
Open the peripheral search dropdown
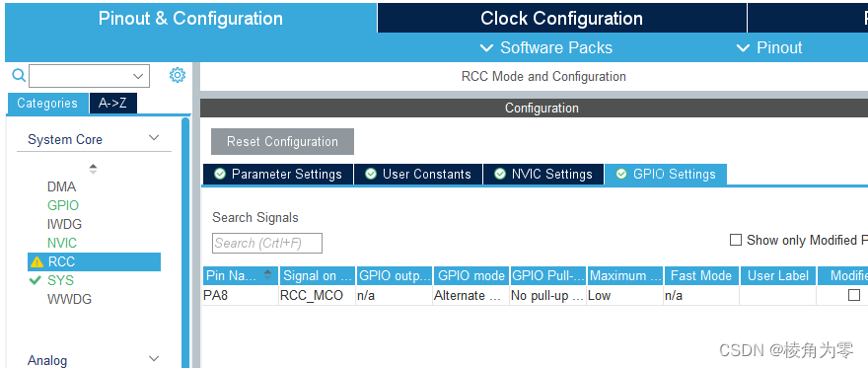pos(138,76)
